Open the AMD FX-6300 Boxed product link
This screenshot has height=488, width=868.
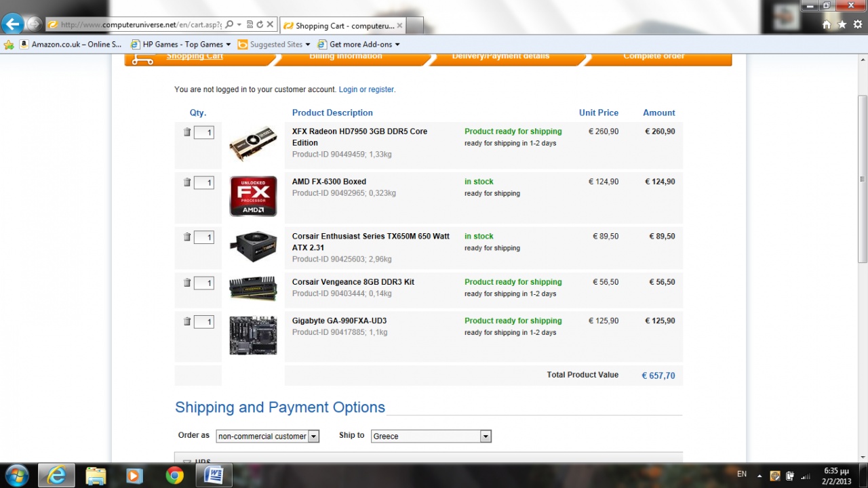click(329, 182)
